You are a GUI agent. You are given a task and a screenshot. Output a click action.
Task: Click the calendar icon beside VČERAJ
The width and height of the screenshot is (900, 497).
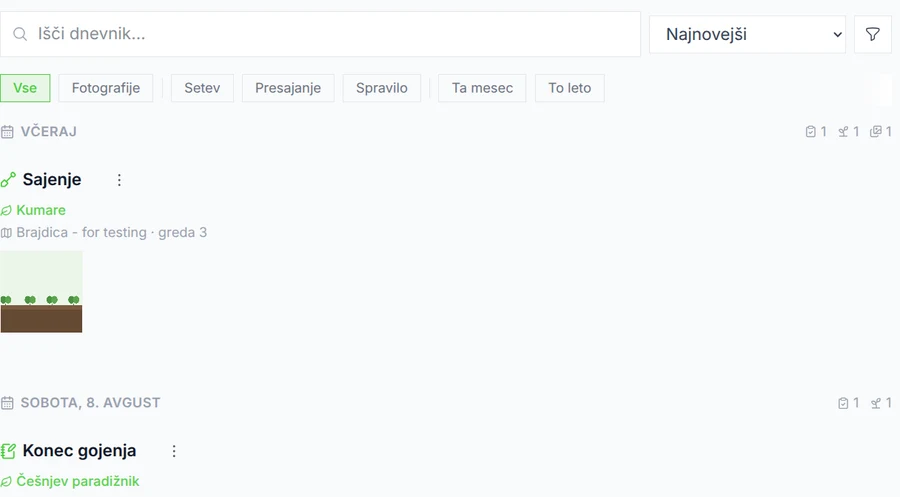coord(7,132)
